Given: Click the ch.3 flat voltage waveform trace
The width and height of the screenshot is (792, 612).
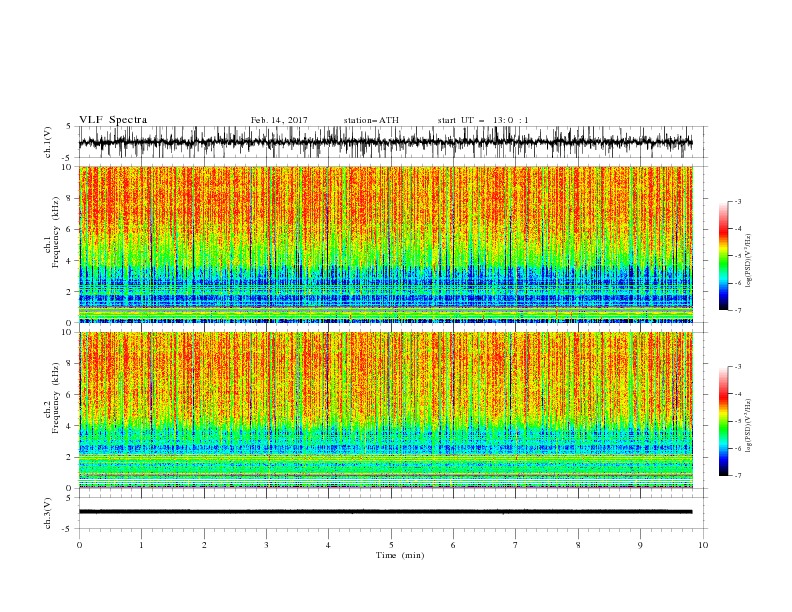Looking at the screenshot, I should (x=385, y=512).
